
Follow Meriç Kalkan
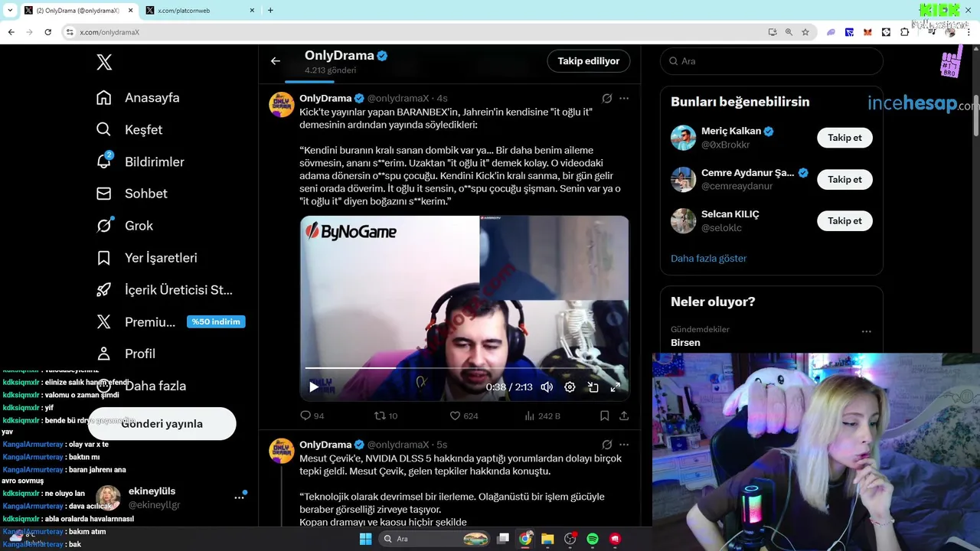[x=844, y=138]
